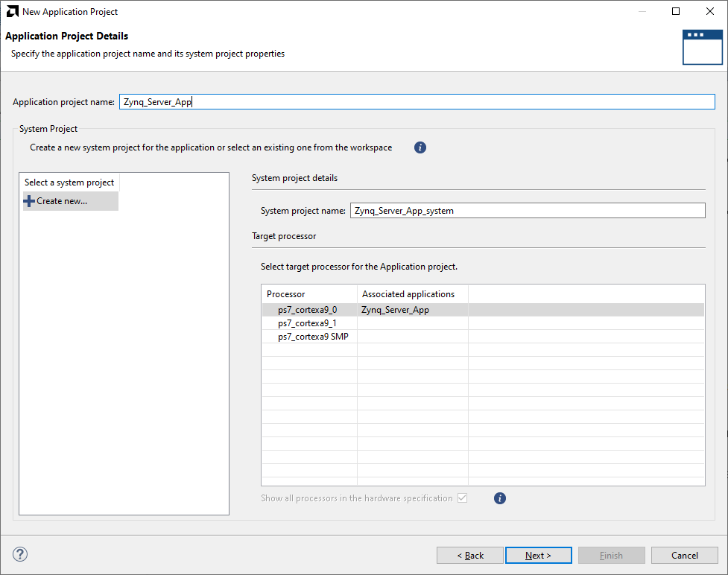Cancel the New Application Project wizard
The image size is (728, 575).
click(684, 555)
